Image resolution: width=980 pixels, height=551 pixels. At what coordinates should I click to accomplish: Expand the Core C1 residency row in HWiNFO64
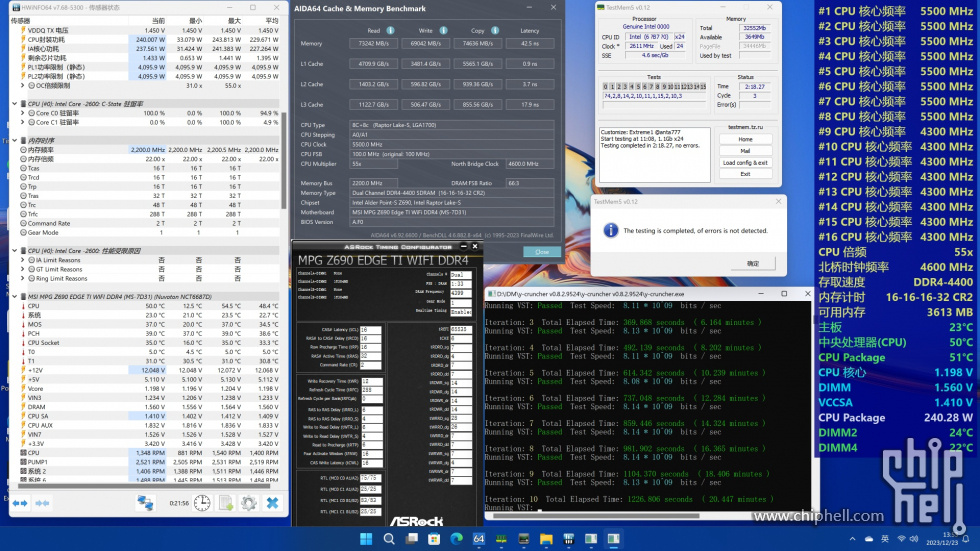click(x=22, y=122)
